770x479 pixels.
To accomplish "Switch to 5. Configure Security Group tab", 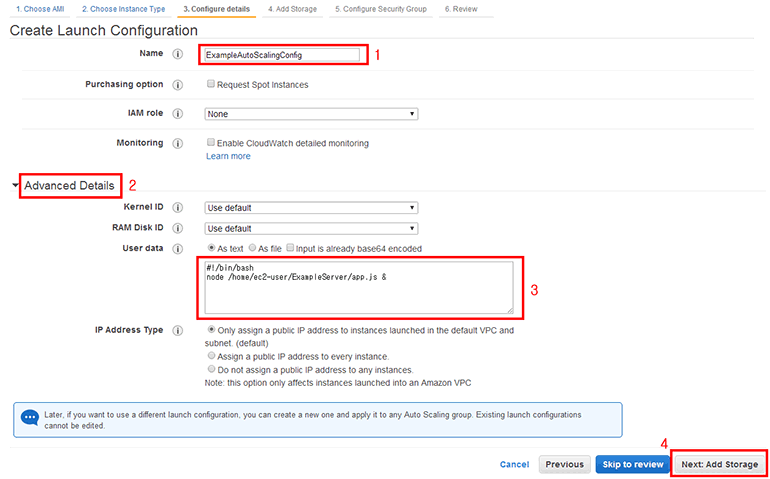I will 380,8.
